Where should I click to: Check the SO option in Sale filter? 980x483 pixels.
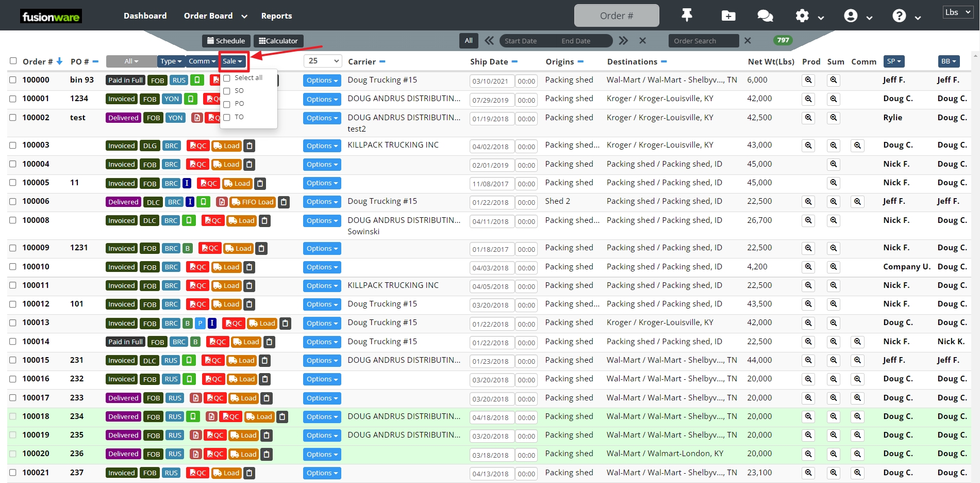[x=227, y=91]
